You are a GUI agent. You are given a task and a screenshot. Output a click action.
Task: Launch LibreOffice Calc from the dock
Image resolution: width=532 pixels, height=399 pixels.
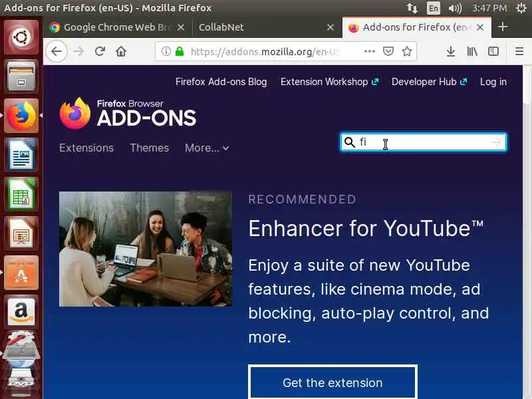(21, 194)
